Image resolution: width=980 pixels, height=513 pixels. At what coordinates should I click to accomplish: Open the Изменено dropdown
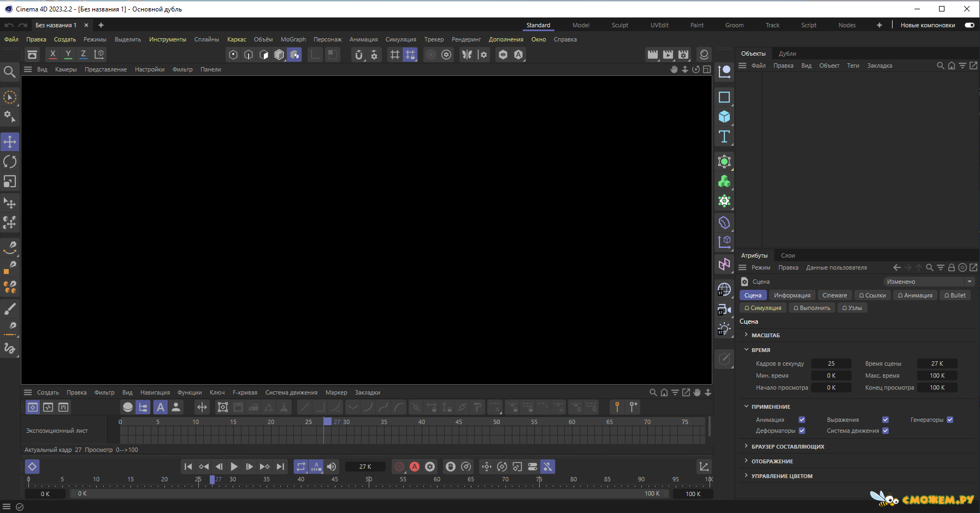[929, 282]
